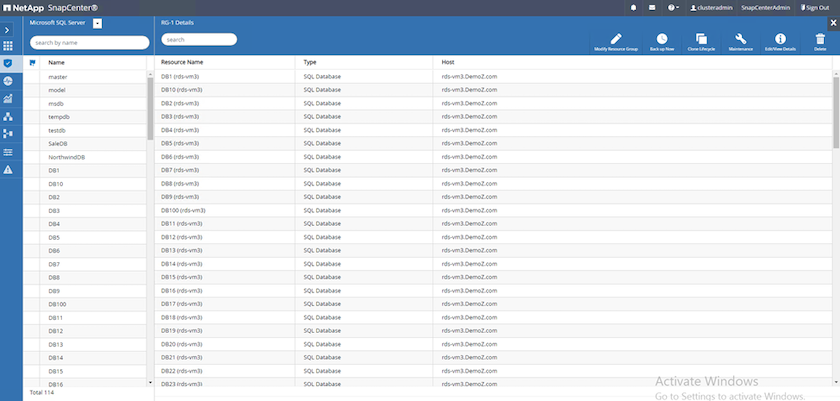The image size is (840, 401).
Task: Click resource DB100 (rds-vm3) row
Action: click(x=493, y=210)
